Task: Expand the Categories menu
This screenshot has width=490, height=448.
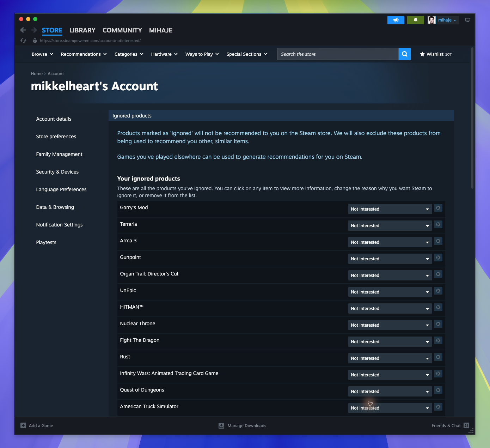Action: click(x=129, y=54)
